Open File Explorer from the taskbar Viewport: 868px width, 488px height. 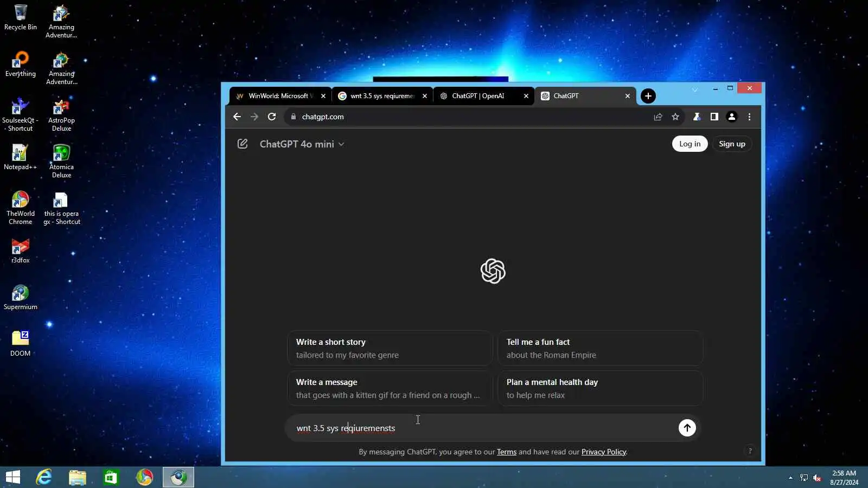[x=78, y=477]
